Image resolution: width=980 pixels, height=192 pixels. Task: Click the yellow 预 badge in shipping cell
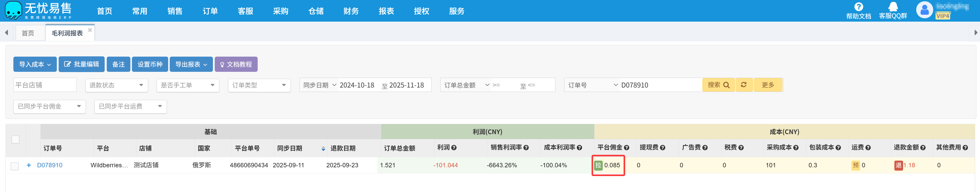click(x=856, y=165)
